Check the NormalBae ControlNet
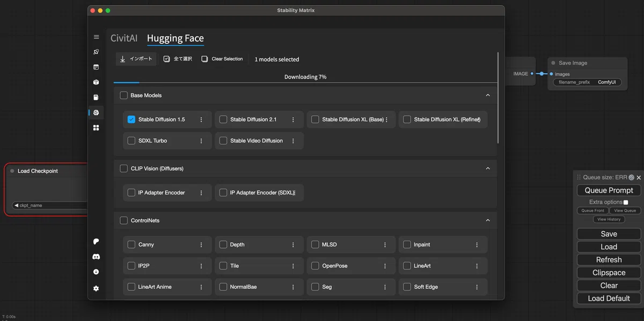 point(223,287)
